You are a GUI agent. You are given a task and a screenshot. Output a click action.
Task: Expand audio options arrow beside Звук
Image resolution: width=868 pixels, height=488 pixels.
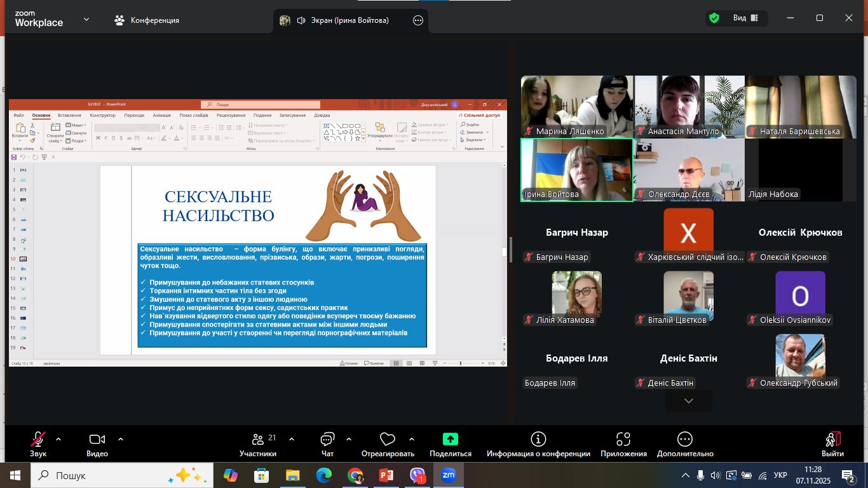point(58,439)
